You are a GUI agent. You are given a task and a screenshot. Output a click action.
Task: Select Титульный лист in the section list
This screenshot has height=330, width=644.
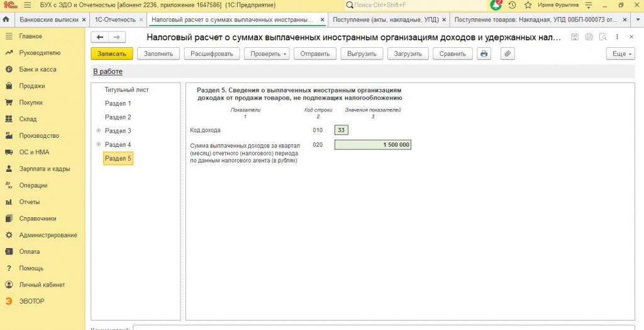click(126, 89)
